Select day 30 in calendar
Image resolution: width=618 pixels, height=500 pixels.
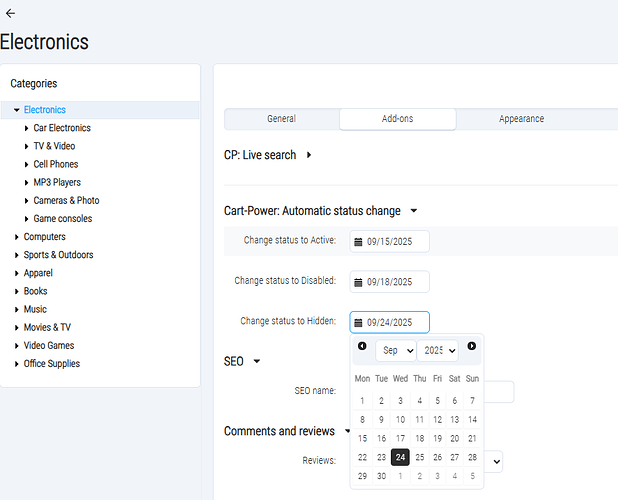tap(381, 476)
